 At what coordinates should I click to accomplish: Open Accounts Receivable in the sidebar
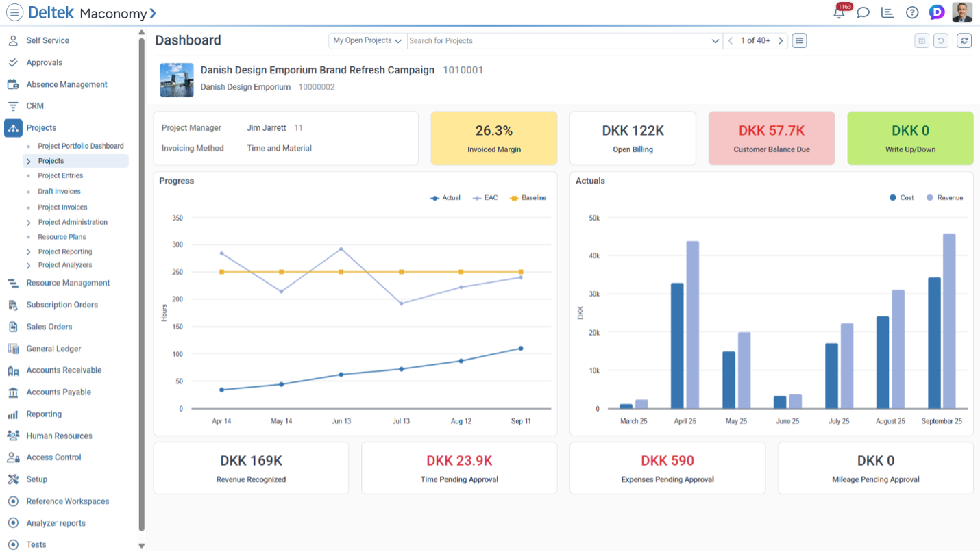tap(64, 370)
